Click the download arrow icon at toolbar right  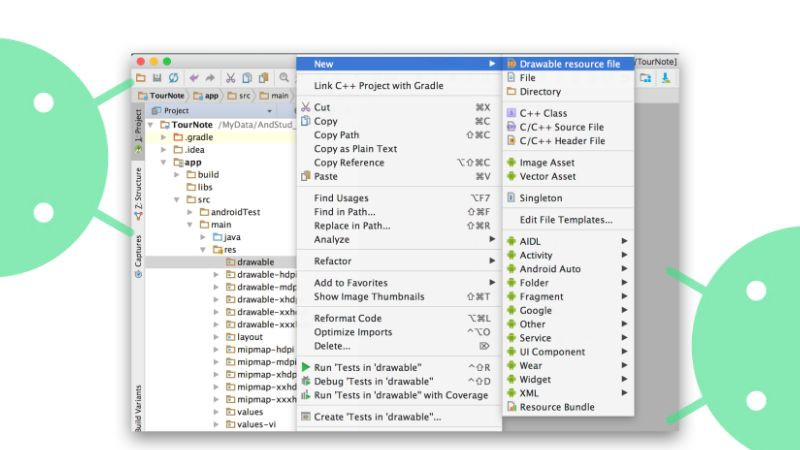tap(666, 78)
